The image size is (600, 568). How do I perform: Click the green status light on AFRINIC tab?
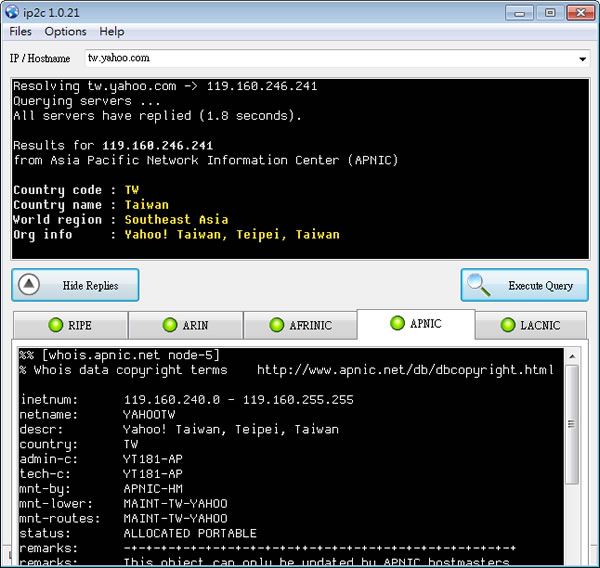[278, 325]
